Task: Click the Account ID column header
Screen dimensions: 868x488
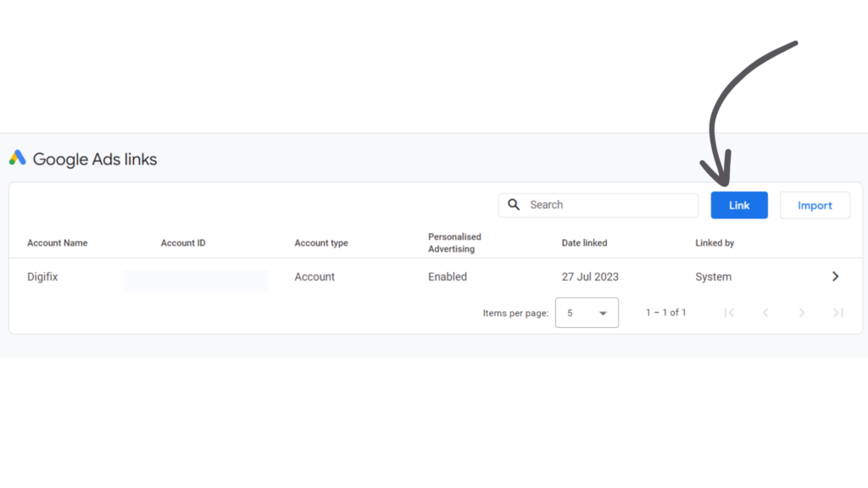Action: (183, 243)
